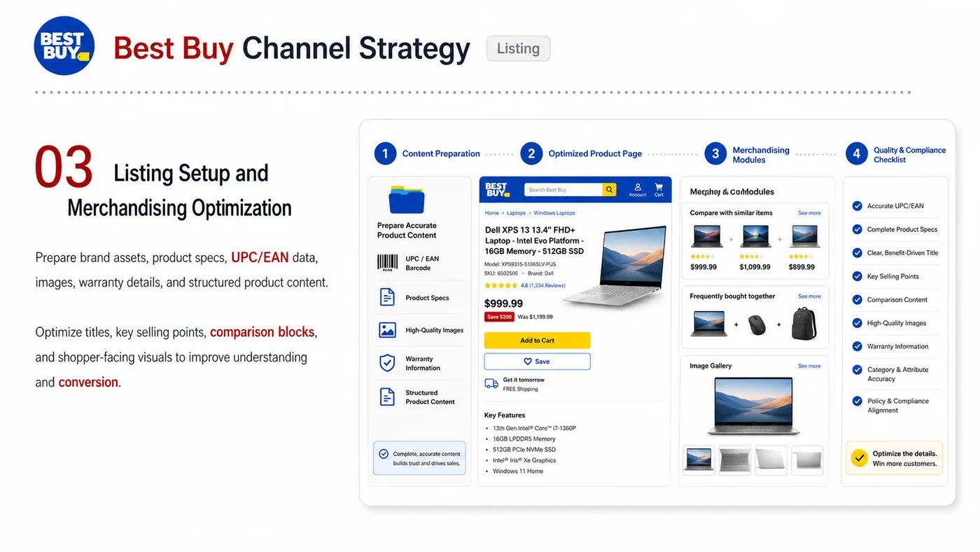
Task: Click the laptop in Frequently bought together
Action: point(709,324)
